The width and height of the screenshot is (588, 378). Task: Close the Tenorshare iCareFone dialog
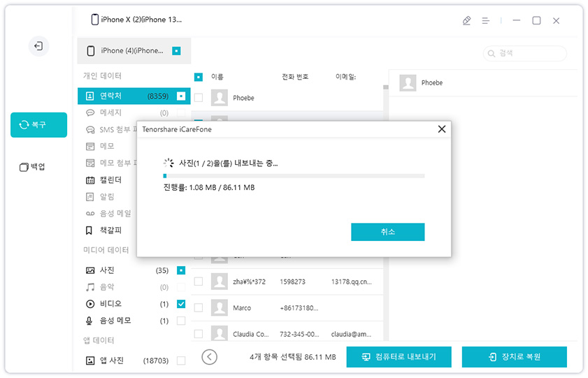tap(442, 129)
